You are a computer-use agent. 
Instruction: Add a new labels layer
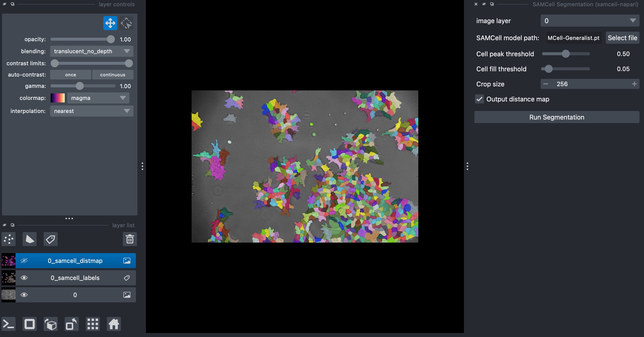pyautogui.click(x=51, y=239)
